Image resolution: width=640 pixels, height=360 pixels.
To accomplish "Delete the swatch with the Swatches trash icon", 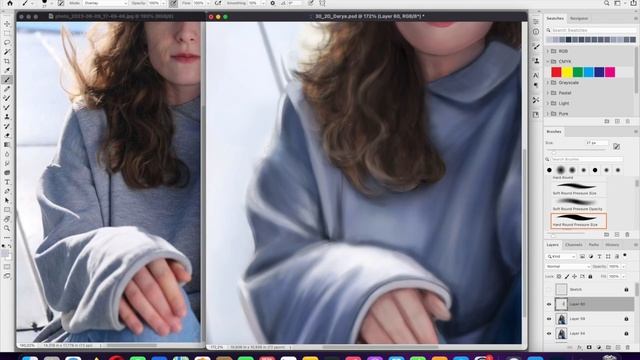I will coord(627,121).
